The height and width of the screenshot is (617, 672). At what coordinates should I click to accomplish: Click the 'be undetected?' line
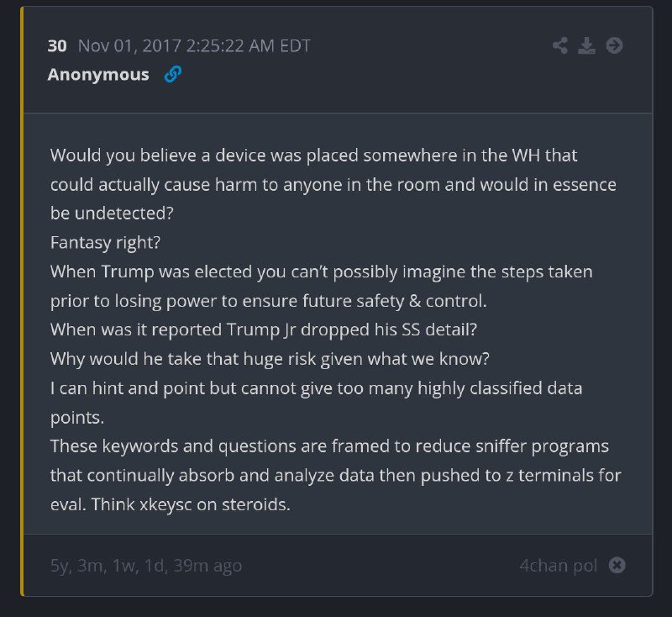[112, 214]
